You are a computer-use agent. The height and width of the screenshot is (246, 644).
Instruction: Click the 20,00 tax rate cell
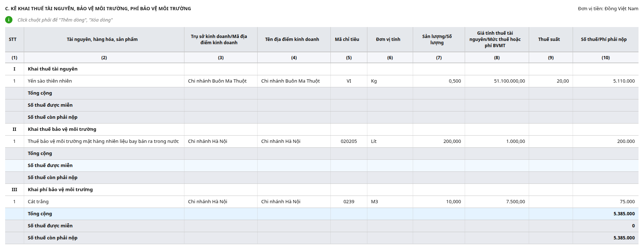pyautogui.click(x=551, y=81)
